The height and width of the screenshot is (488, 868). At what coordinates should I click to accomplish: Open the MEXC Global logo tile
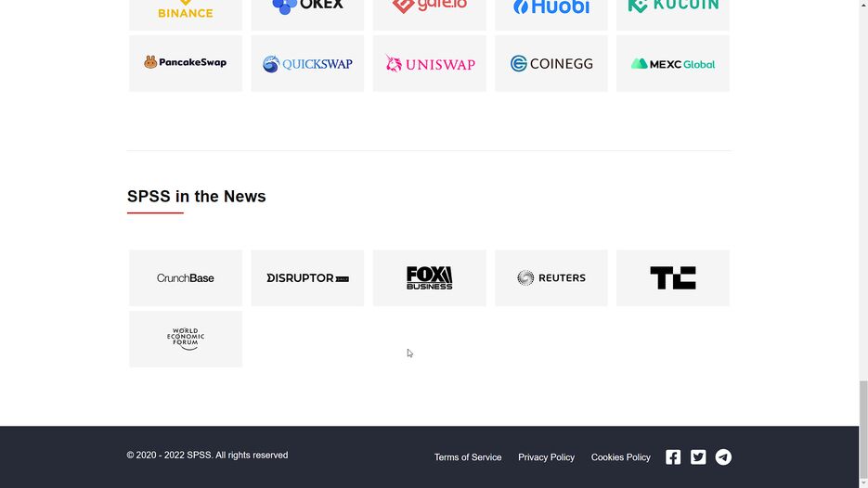pos(673,63)
